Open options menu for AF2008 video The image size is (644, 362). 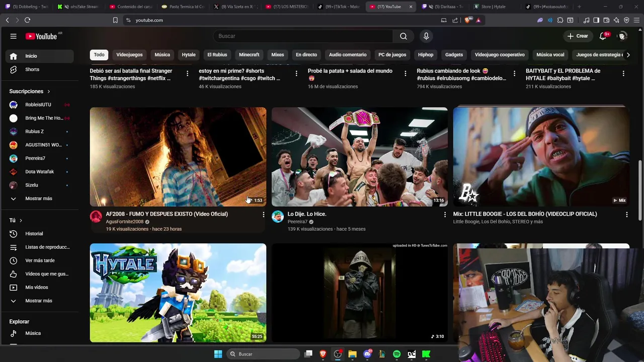point(263,215)
